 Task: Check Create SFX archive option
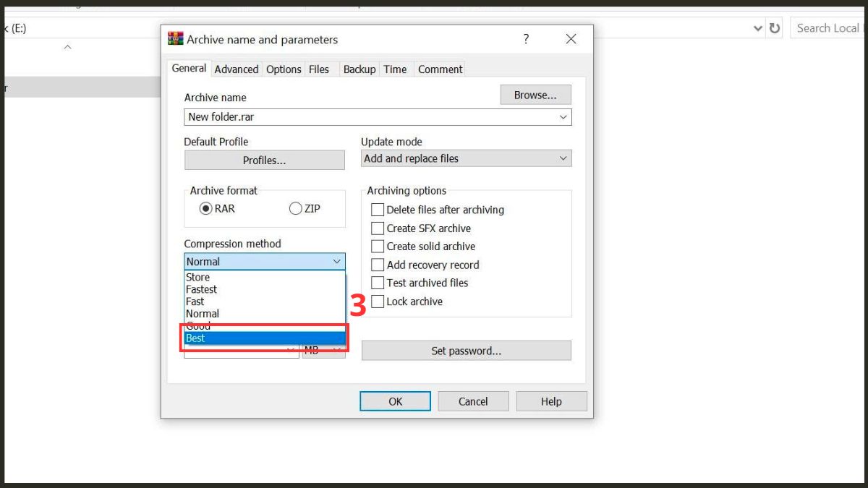(377, 228)
